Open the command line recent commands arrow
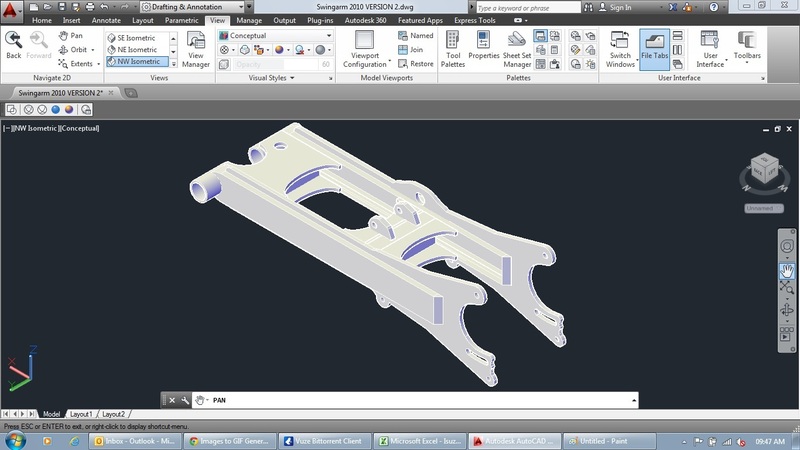The height and width of the screenshot is (450, 800). pos(634,401)
